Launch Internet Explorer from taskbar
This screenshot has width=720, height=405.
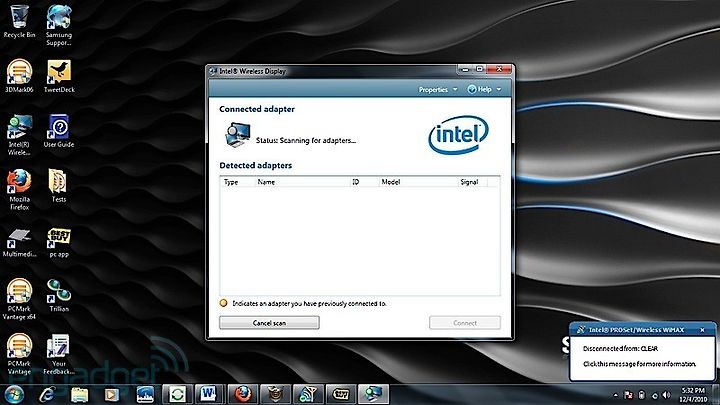[46, 394]
